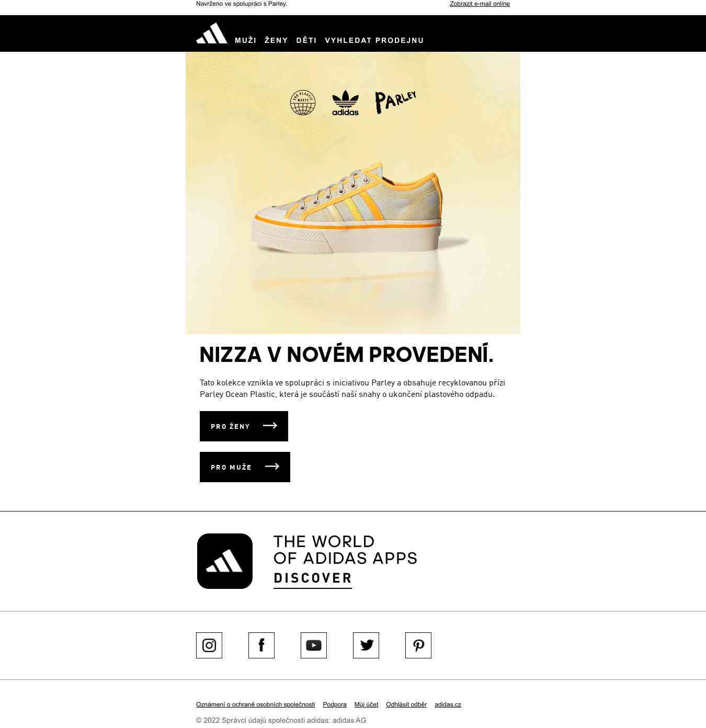Open the MUŽI menu item
The width and height of the screenshot is (706, 728).
pyautogui.click(x=245, y=40)
